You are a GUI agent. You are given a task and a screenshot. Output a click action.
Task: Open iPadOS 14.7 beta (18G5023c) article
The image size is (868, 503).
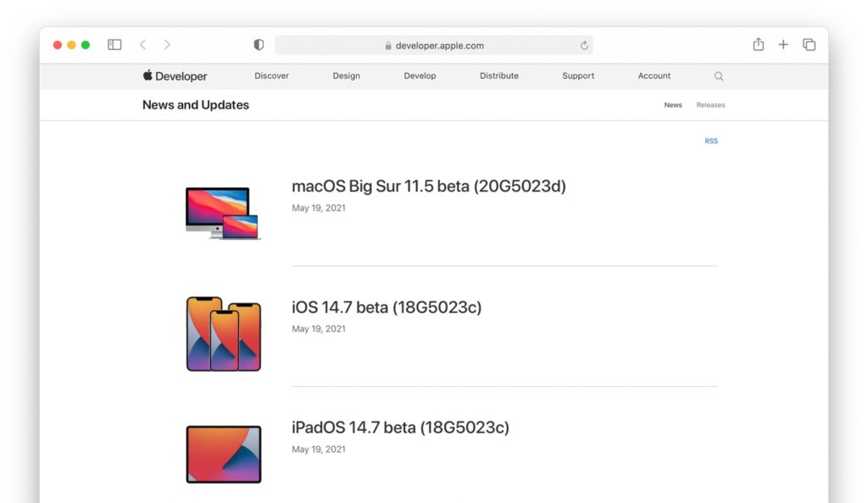click(400, 428)
